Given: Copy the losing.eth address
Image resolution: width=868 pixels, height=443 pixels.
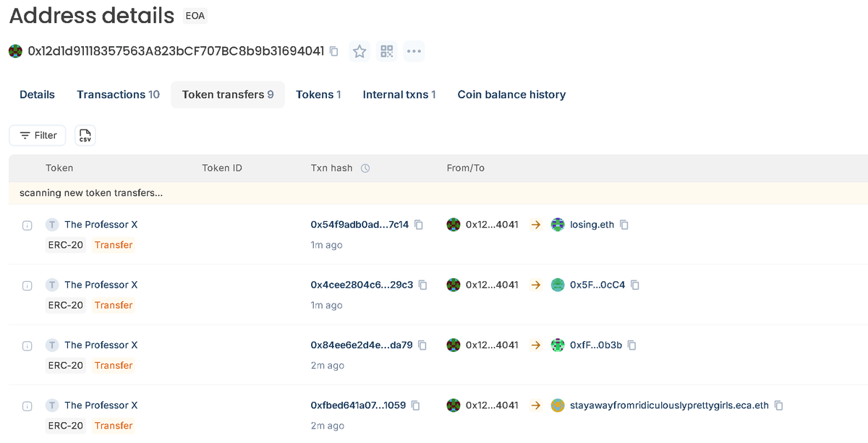Looking at the screenshot, I should [x=624, y=225].
